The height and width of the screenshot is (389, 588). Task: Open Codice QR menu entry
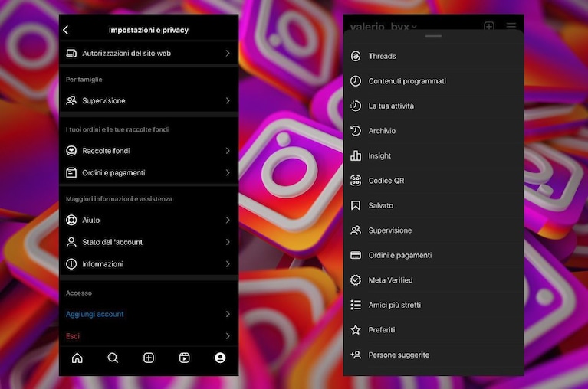point(433,181)
